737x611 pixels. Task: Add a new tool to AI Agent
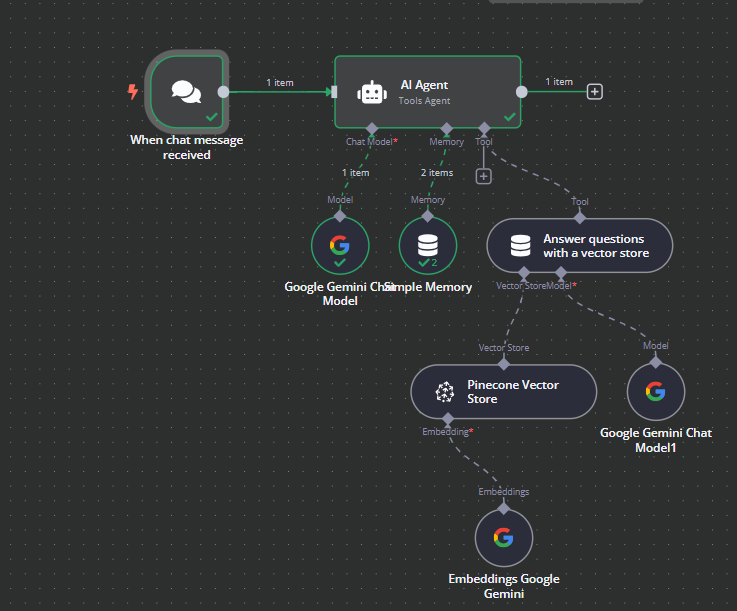click(484, 176)
